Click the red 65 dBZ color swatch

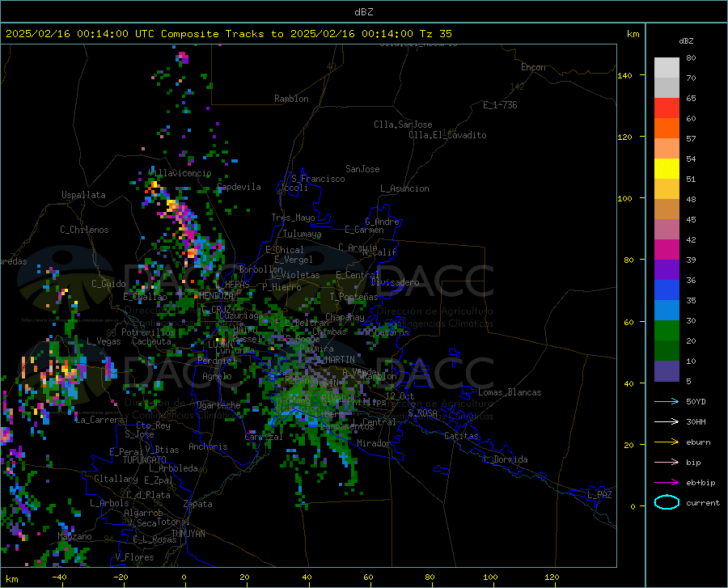[667, 108]
